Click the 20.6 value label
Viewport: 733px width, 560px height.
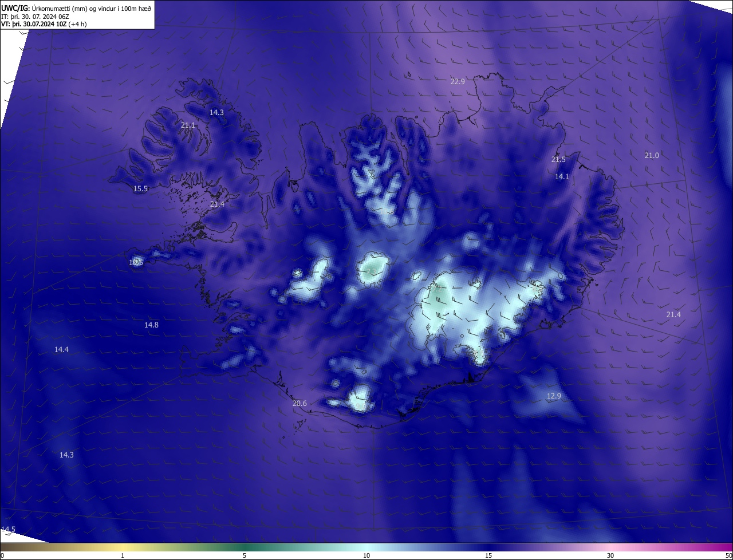[299, 404]
